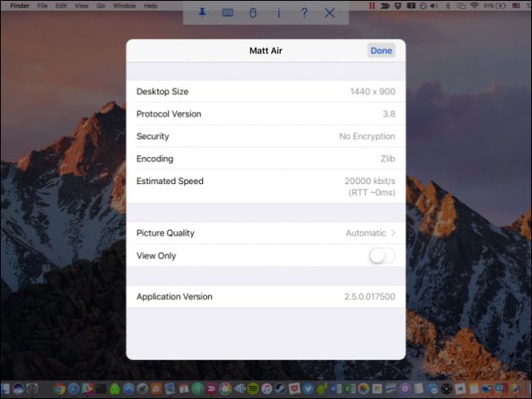Toggle the View Only switch
532x399 pixels.
381,256
